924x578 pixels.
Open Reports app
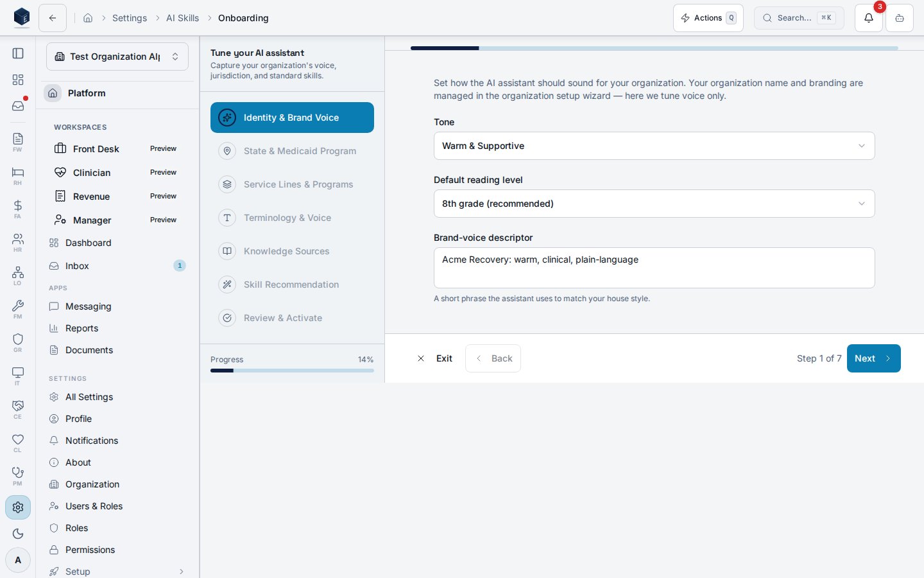tap(117, 328)
